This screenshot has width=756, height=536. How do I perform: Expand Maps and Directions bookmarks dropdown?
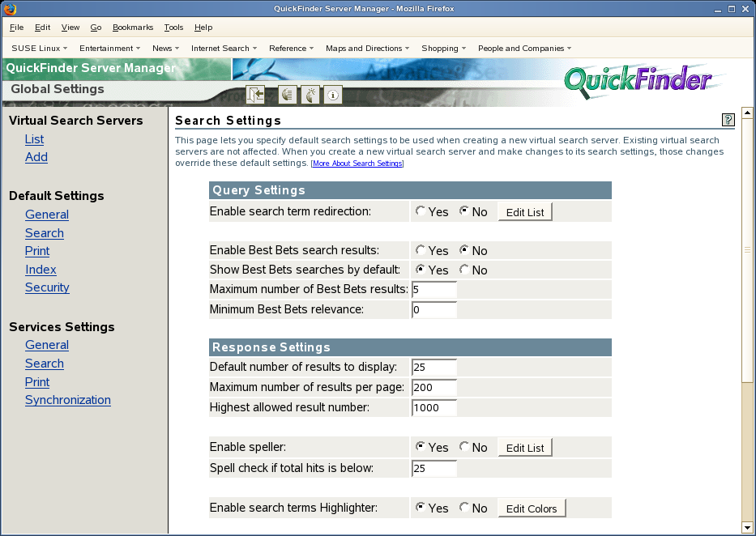click(x=367, y=48)
